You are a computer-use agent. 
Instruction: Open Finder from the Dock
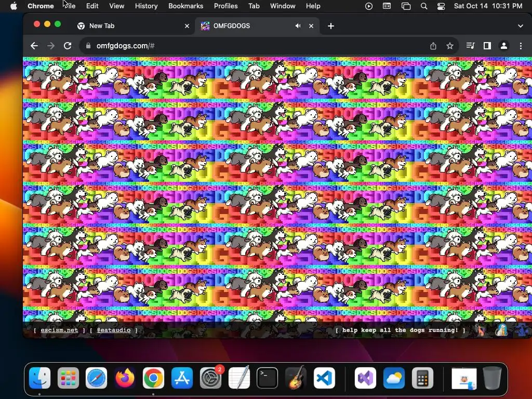[x=39, y=378]
